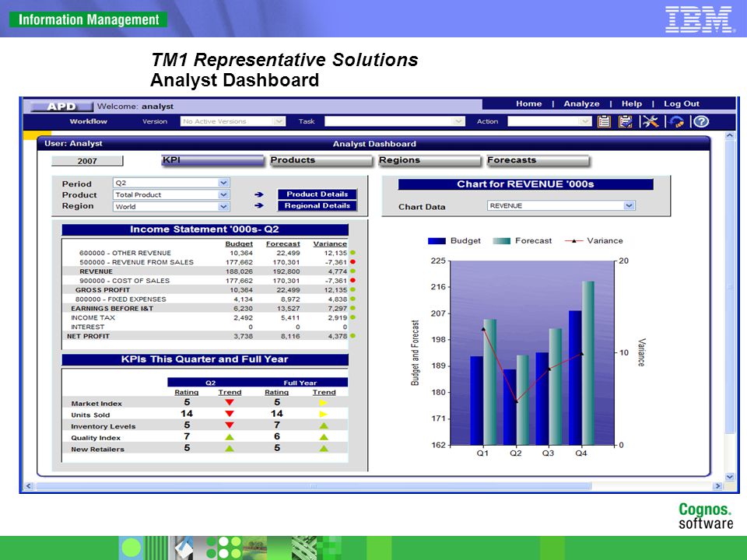Click green indicator for Income Tax row
The image size is (747, 560).
[352, 317]
